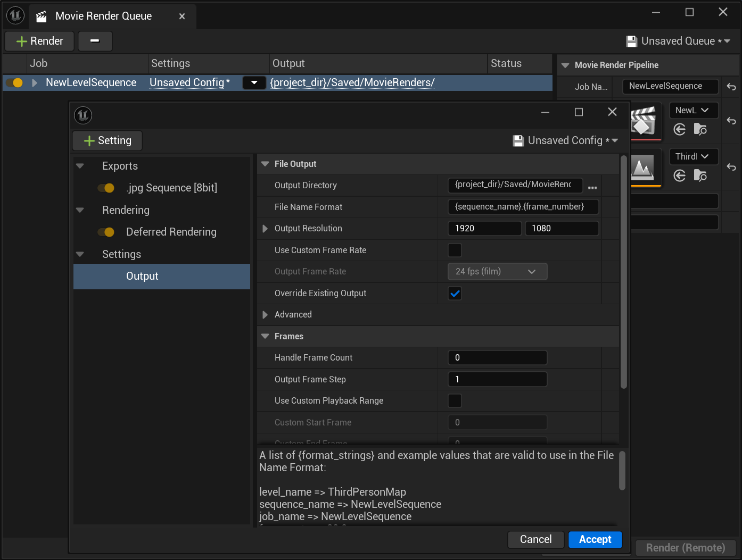Expand the Output Resolution property
Image resolution: width=742 pixels, height=560 pixels.
(265, 229)
